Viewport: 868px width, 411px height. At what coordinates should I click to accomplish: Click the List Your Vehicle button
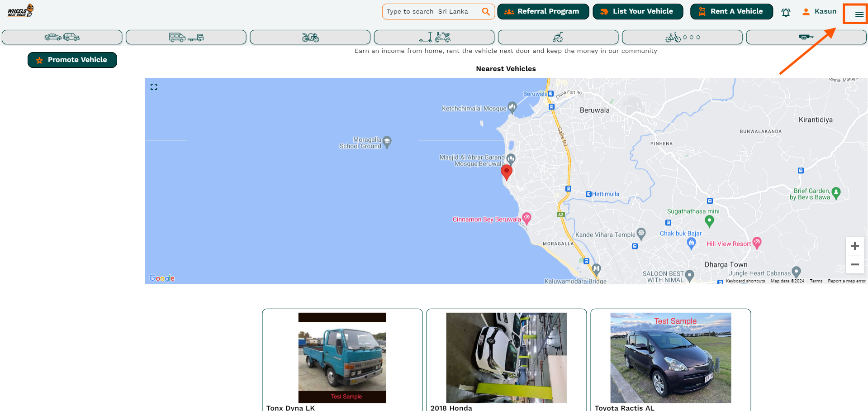[x=638, y=12]
